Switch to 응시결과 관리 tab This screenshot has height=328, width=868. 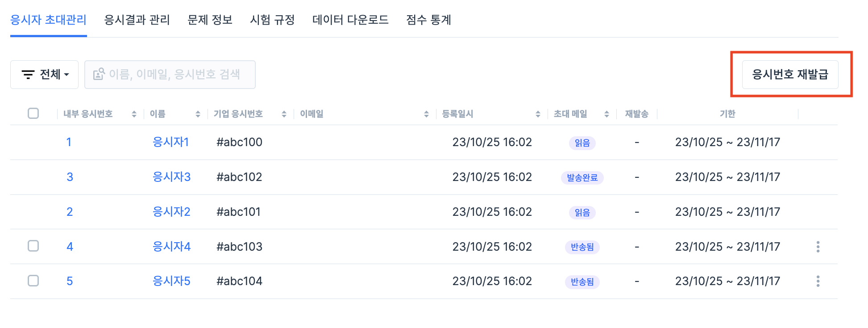coord(137,20)
